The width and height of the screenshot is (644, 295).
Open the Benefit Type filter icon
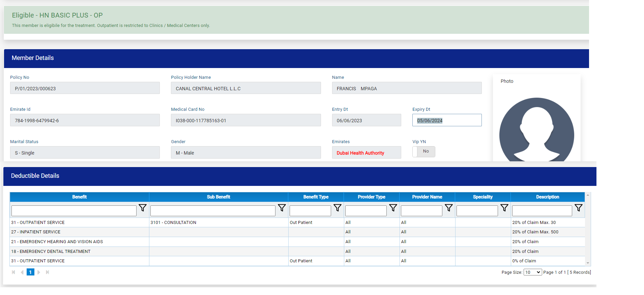pyautogui.click(x=338, y=208)
